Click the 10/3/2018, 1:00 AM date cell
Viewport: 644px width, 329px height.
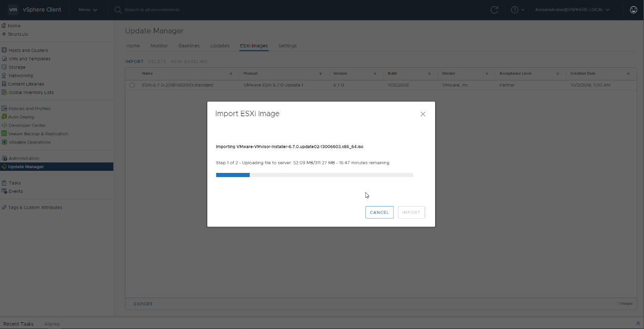(x=590, y=85)
